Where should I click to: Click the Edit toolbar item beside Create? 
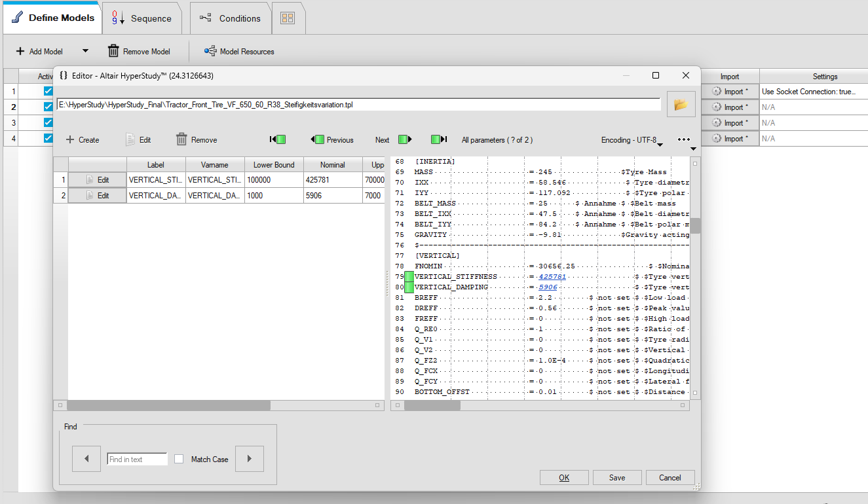point(138,139)
